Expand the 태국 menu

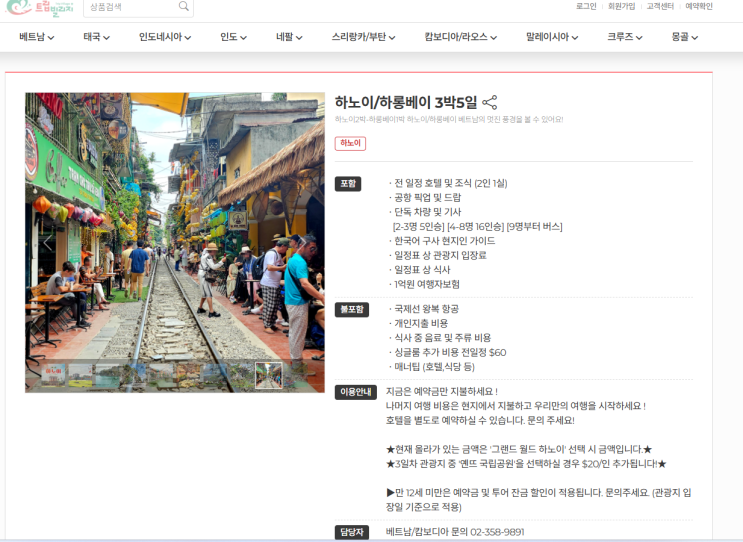tap(96, 37)
